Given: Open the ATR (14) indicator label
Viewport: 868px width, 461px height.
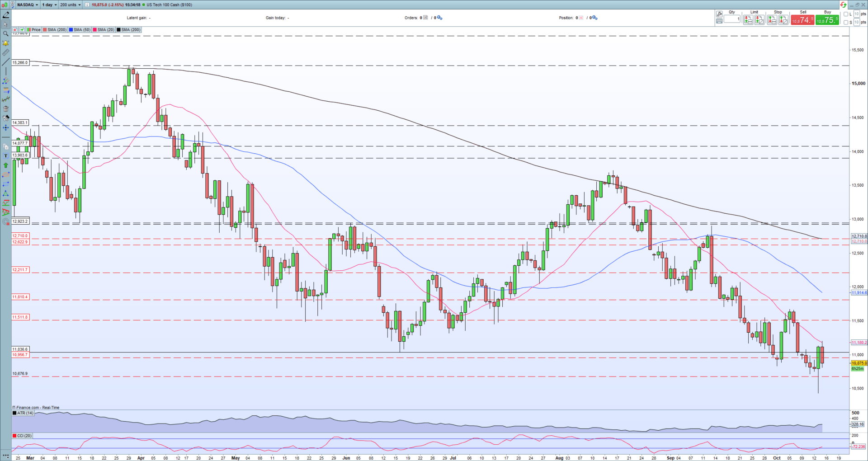Looking at the screenshot, I should click(23, 413).
